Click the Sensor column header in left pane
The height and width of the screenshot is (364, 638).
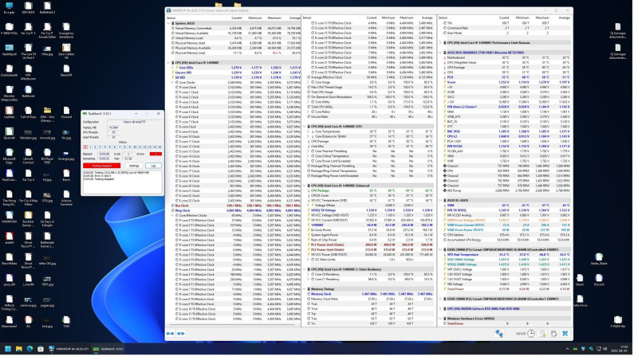coord(171,18)
